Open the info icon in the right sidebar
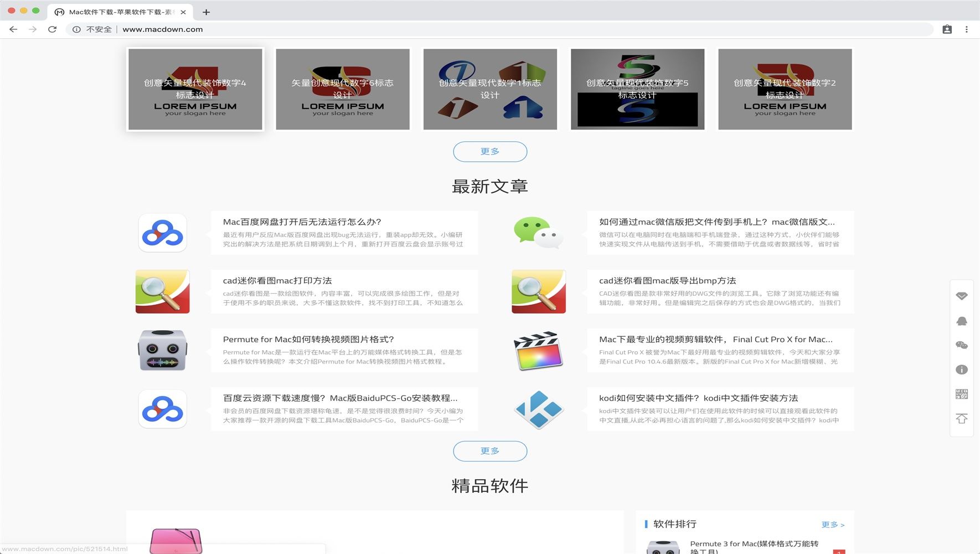Screen dimensions: 980x554 (962, 370)
